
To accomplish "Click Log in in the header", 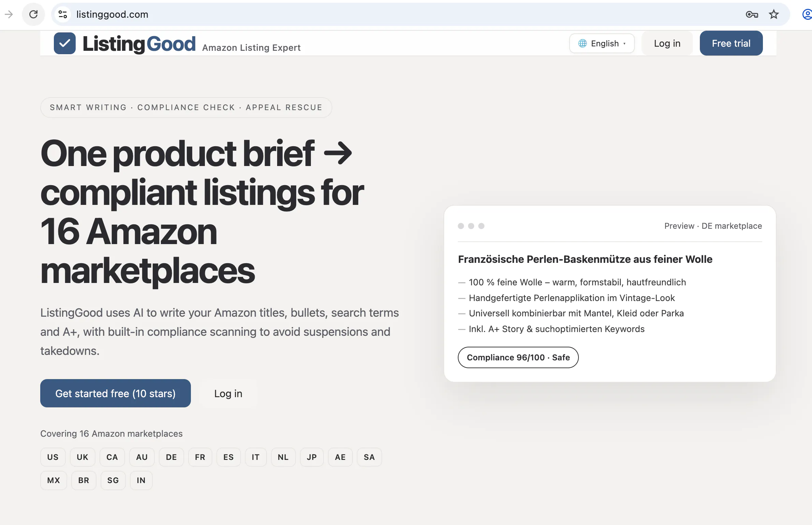I will click(667, 43).
